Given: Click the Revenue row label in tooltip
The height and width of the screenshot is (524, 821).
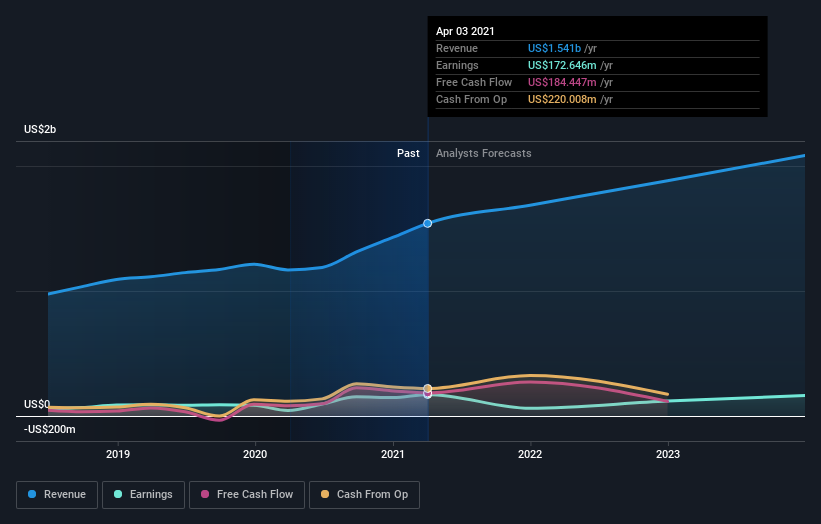Looking at the screenshot, I should point(457,48).
